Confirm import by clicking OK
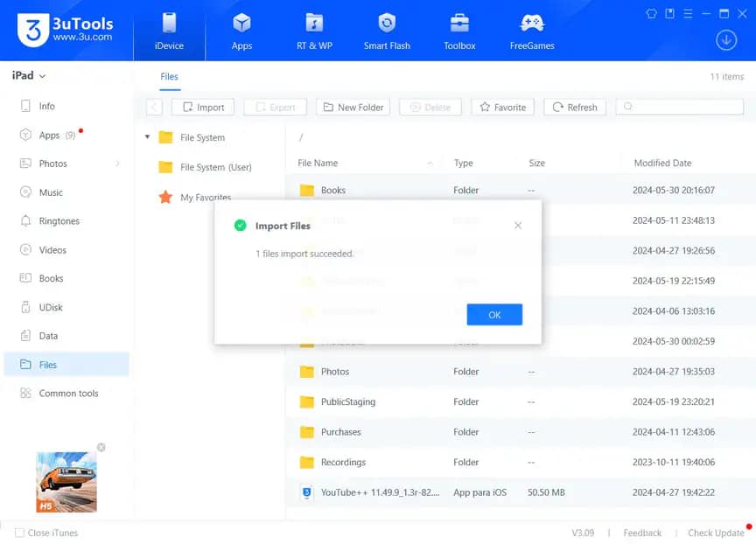This screenshot has width=756, height=544. pyautogui.click(x=493, y=314)
